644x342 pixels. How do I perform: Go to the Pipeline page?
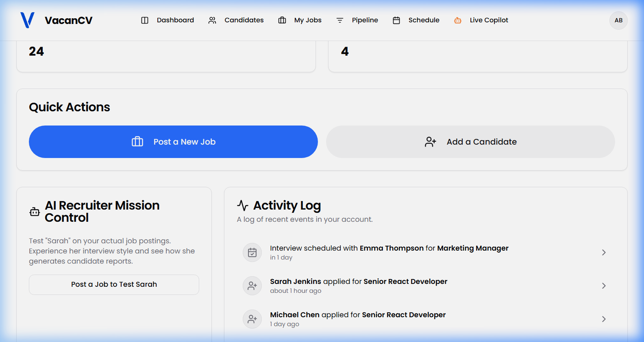point(365,20)
